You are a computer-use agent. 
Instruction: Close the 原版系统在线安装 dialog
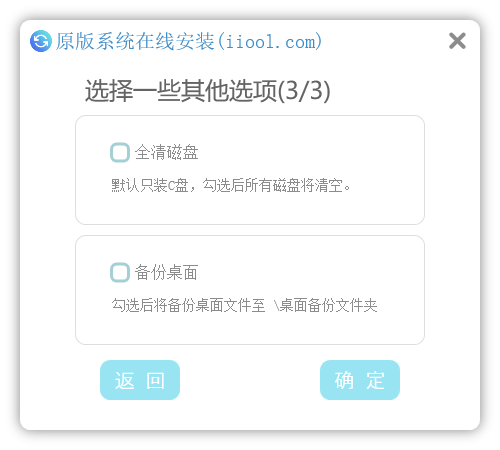457,41
